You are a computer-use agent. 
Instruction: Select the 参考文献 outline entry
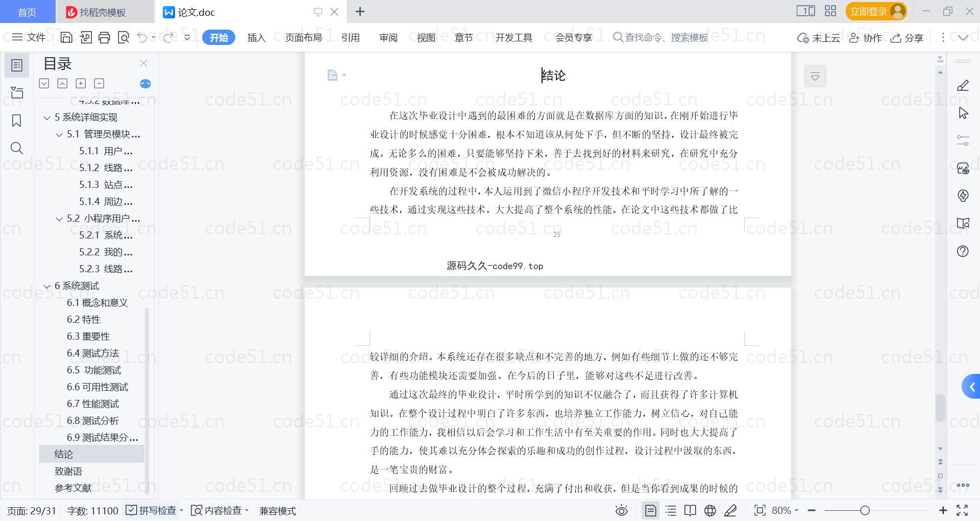[x=73, y=488]
